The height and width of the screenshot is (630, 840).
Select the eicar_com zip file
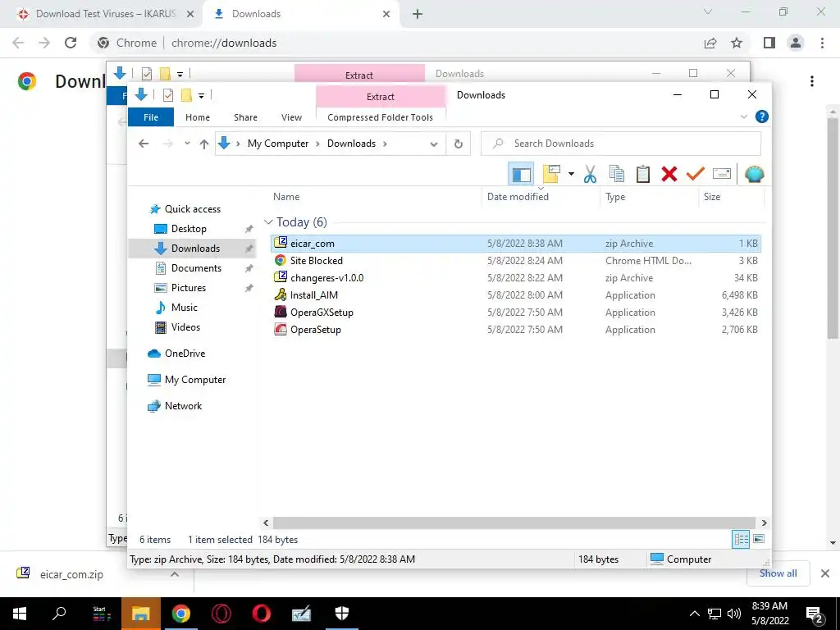tap(515, 243)
